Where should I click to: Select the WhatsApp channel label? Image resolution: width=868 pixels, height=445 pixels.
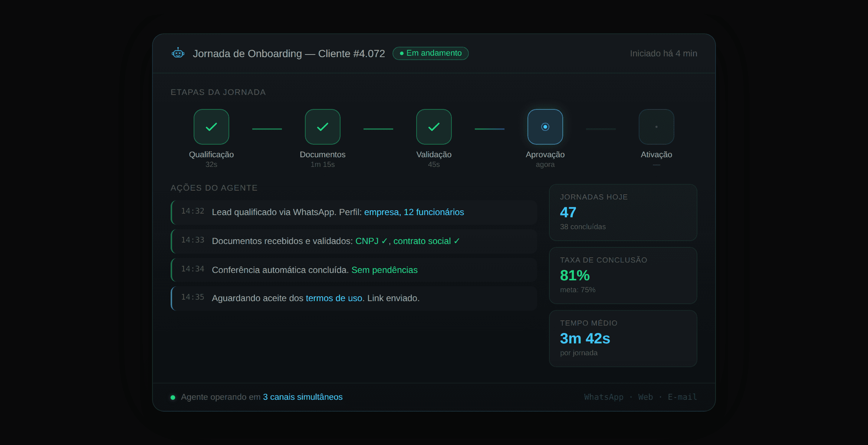click(x=604, y=397)
